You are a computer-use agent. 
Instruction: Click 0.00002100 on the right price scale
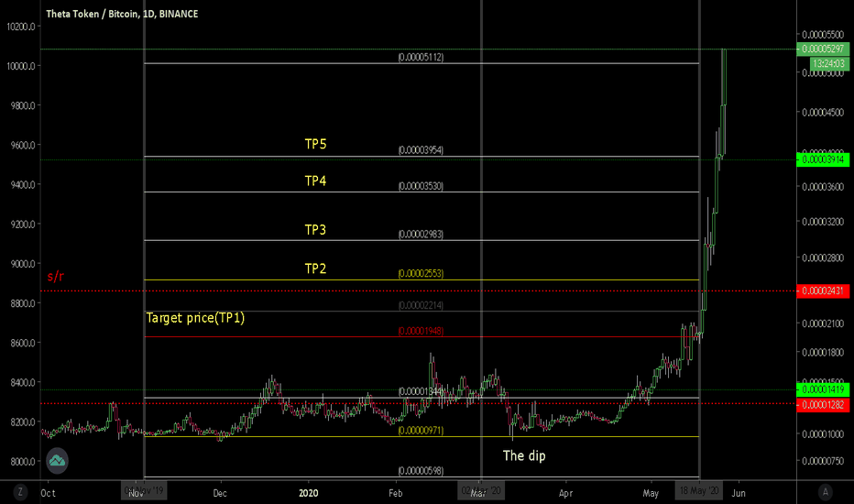[x=823, y=323]
